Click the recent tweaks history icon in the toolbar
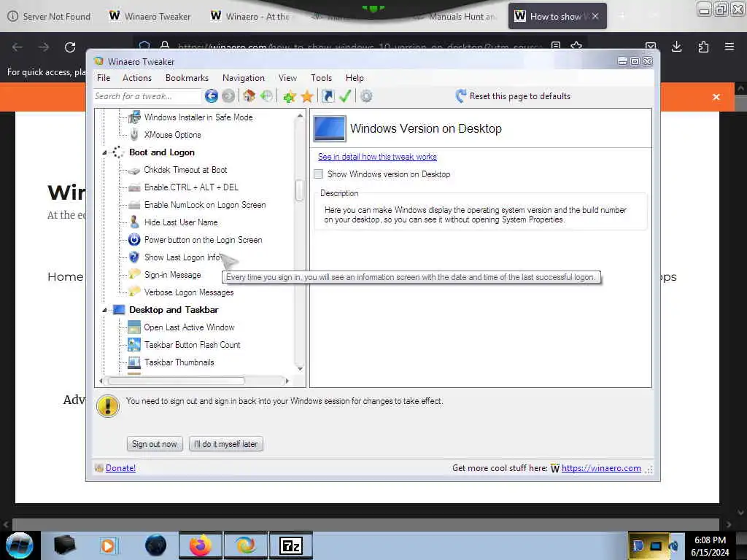This screenshot has width=747, height=560. (x=267, y=96)
